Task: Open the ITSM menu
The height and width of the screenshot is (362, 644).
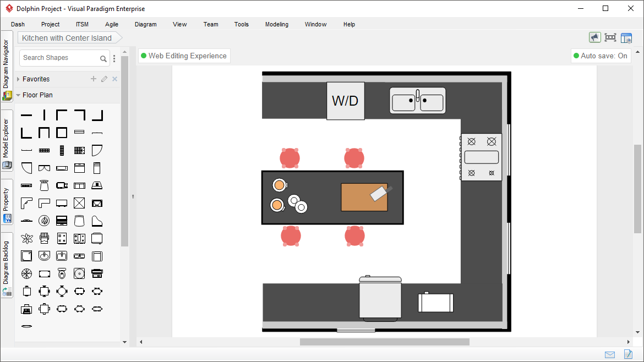Action: [82, 24]
